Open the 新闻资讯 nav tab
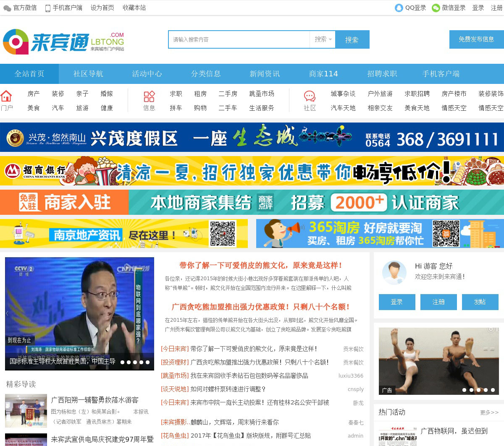 click(265, 74)
